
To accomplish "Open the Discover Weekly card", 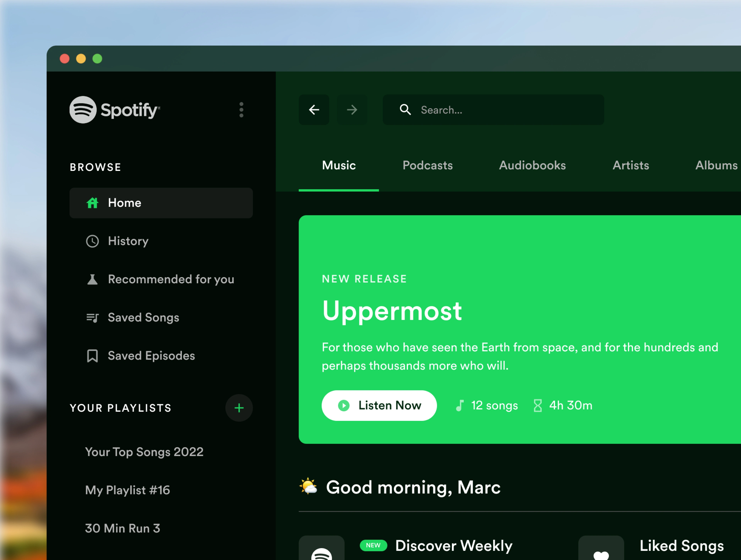I will coord(454,546).
